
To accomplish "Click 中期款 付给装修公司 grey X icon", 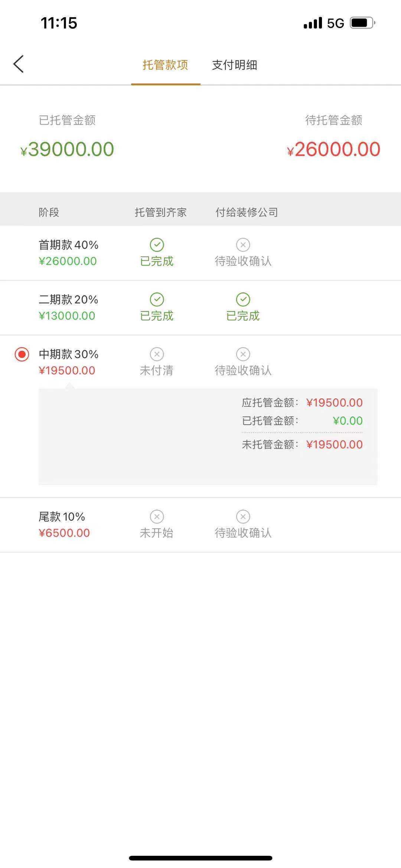I will 243,354.
